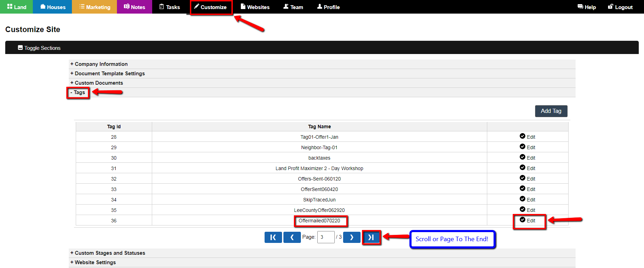Click Toggle Sections in the black bar

[x=39, y=48]
